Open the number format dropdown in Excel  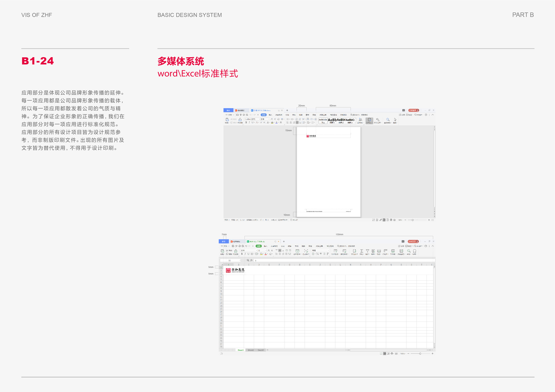coord(328,250)
